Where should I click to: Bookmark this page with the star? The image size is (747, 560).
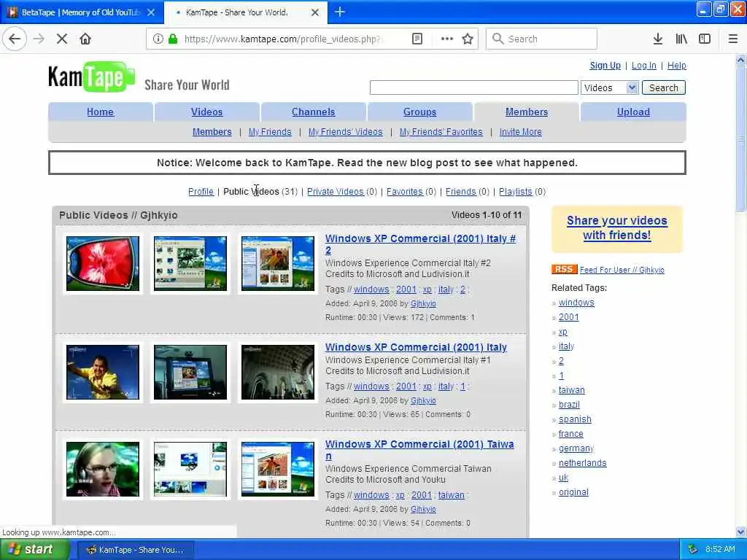click(468, 39)
